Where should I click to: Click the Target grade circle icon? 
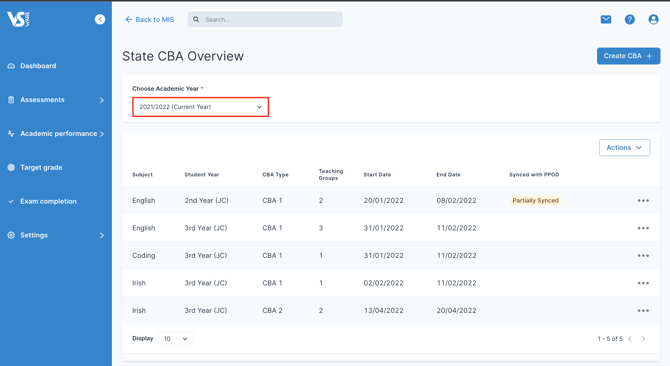pyautogui.click(x=11, y=167)
